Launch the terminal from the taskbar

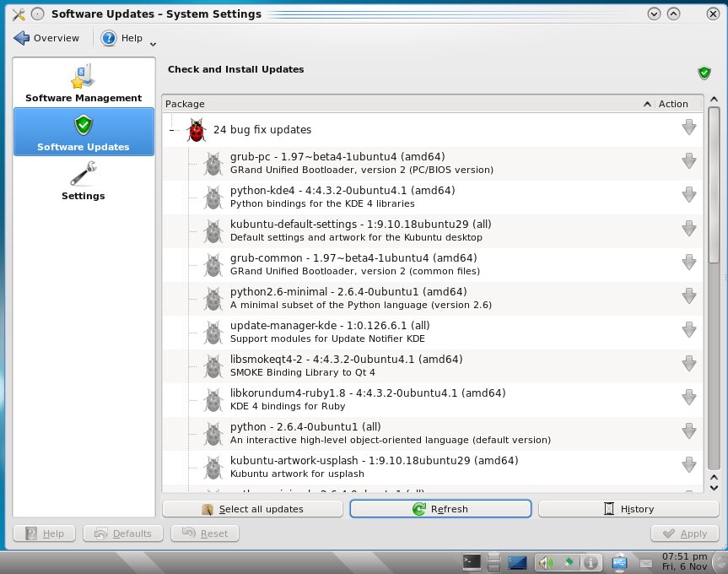click(472, 560)
